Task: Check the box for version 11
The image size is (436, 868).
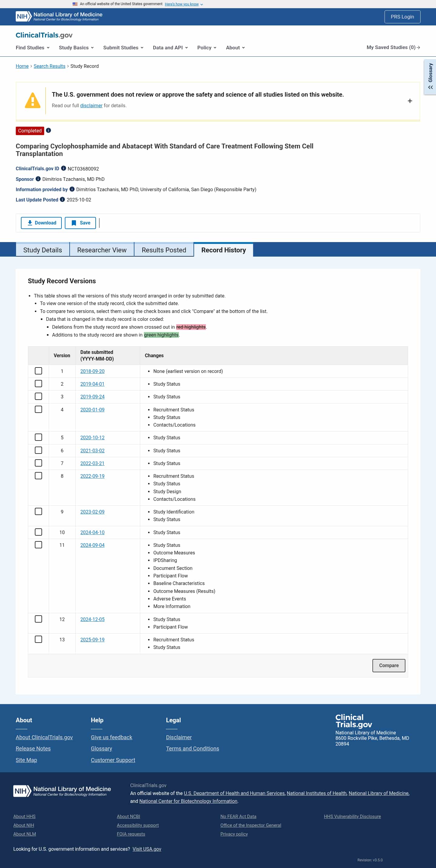Action: (38, 544)
